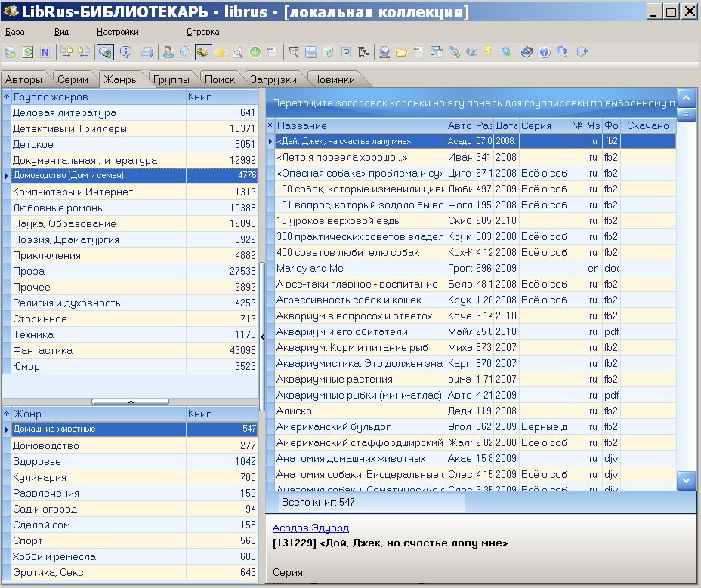Click the yellow star favorites icon

pyautogui.click(x=221, y=52)
